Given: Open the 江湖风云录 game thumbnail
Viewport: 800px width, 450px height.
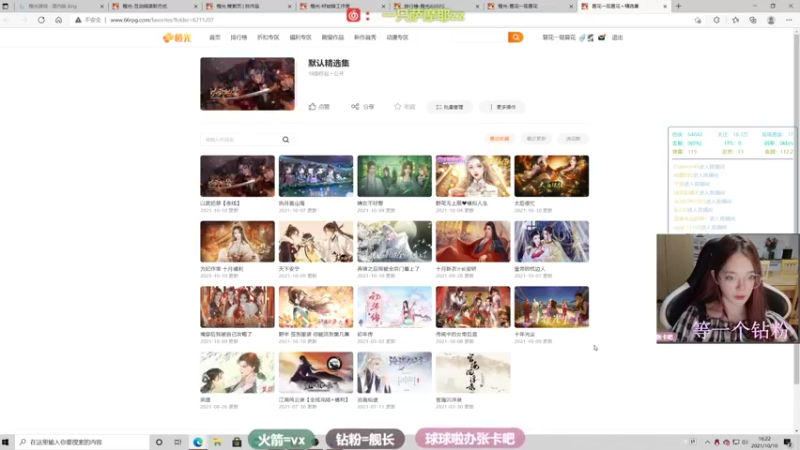Looking at the screenshot, I should [x=316, y=372].
